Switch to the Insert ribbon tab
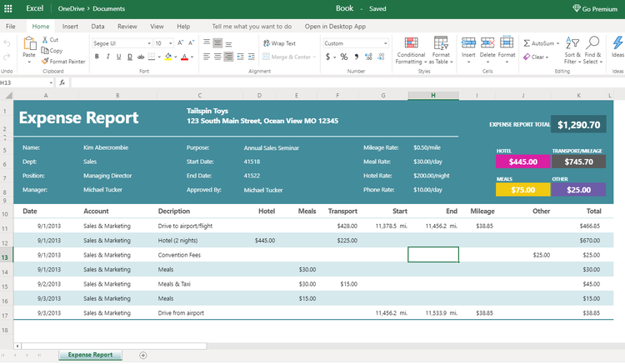Viewport: 625px width, 364px height. tap(70, 27)
